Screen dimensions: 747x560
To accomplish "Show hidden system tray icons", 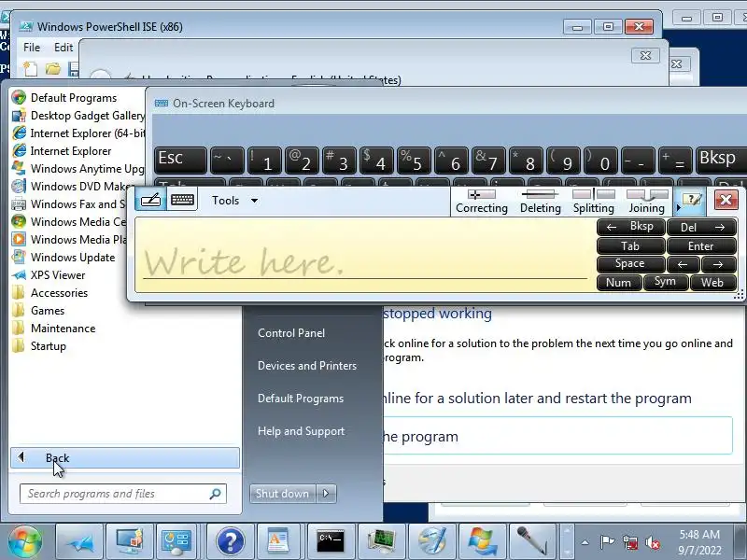I will pyautogui.click(x=585, y=542).
